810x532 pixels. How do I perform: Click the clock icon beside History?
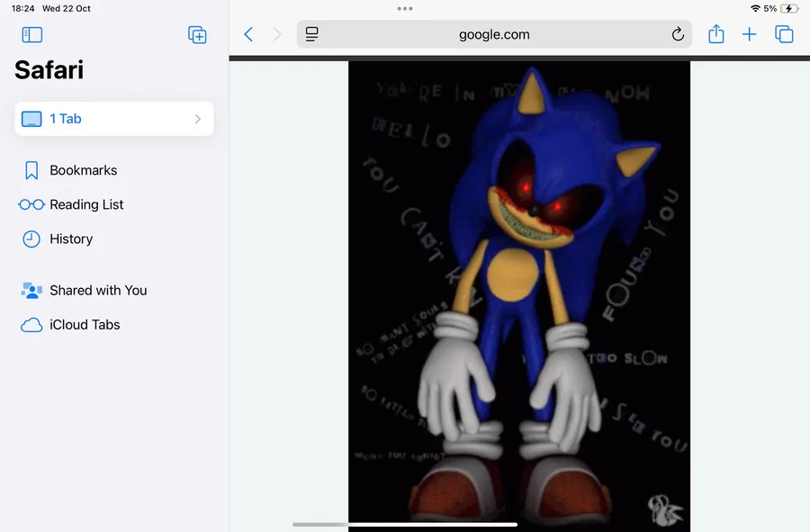coord(31,239)
